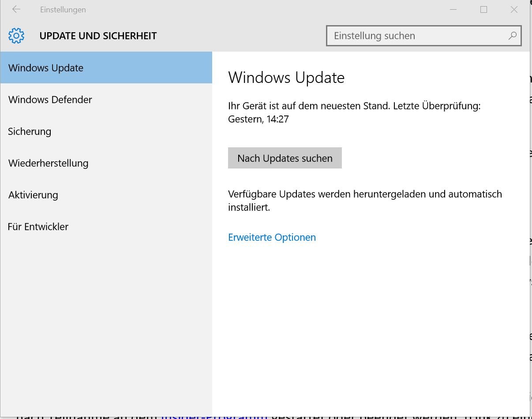Click the back arrow in title bar

pos(16,9)
